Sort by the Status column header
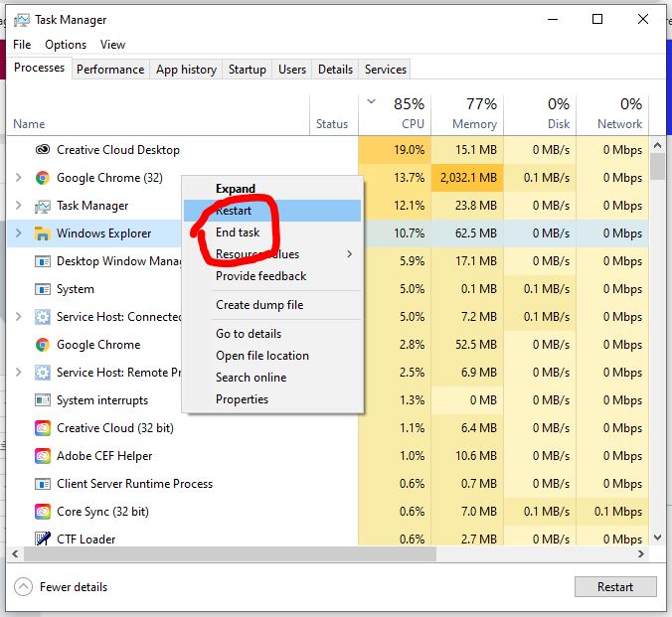The width and height of the screenshot is (672, 617). [x=334, y=115]
